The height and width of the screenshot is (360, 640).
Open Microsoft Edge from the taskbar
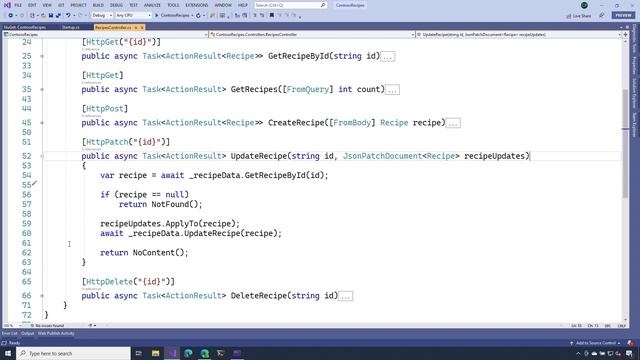pos(188,353)
